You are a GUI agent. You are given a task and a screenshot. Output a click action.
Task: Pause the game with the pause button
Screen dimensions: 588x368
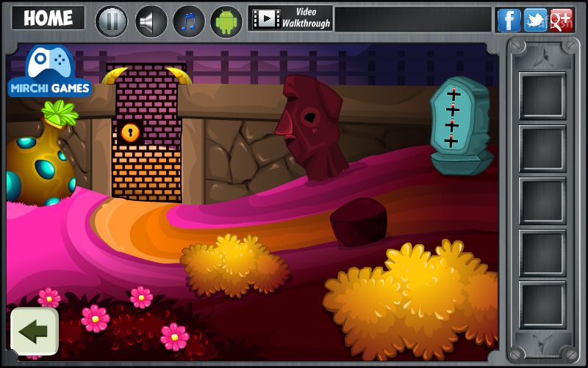pos(112,21)
